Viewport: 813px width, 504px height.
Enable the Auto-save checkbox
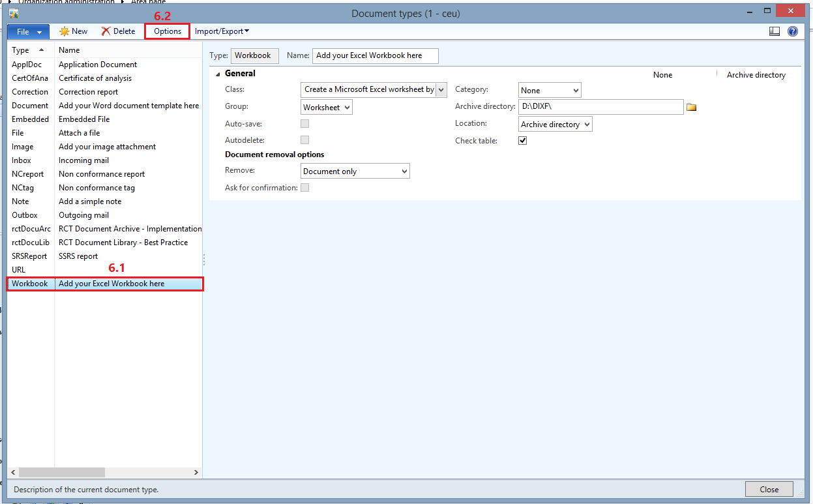(304, 123)
